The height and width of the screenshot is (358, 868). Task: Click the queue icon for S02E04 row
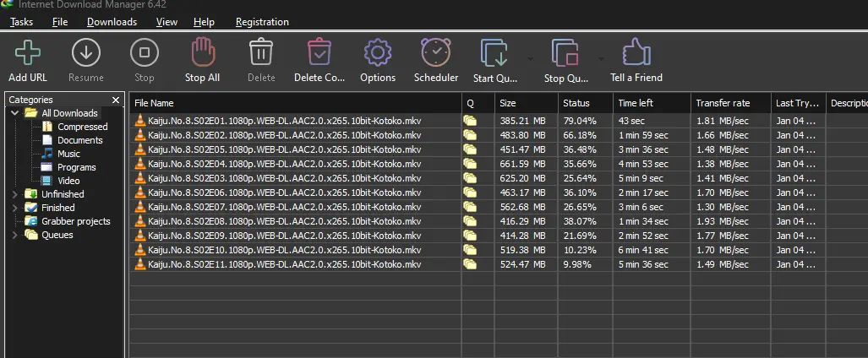(470, 164)
